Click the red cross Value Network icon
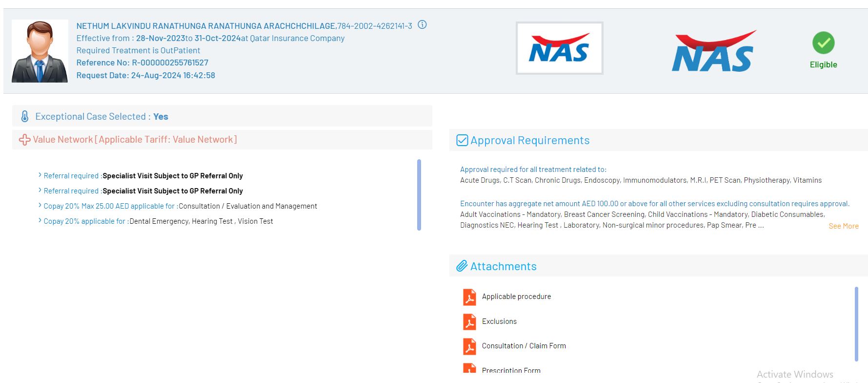868x383 pixels. pyautogui.click(x=24, y=140)
